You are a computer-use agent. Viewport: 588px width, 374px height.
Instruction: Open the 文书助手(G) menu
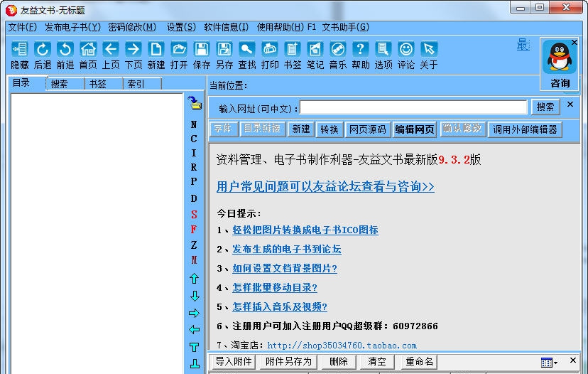point(345,27)
